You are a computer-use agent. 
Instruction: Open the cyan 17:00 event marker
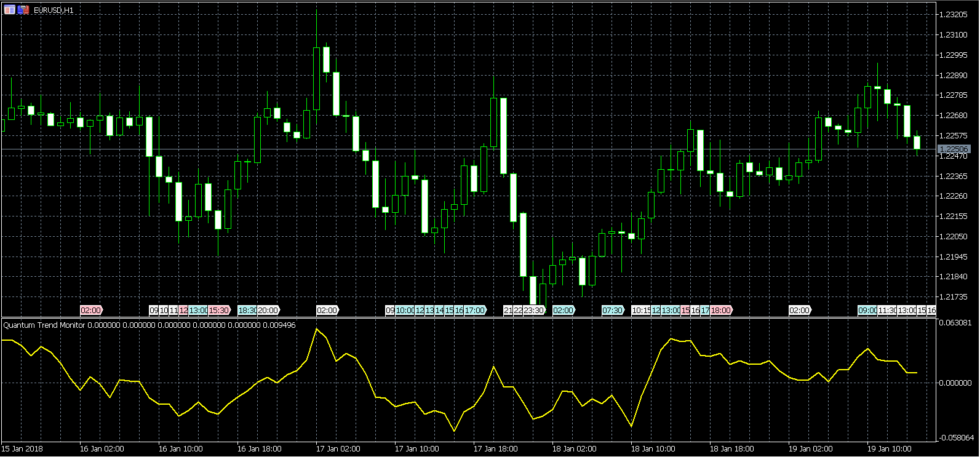(475, 311)
